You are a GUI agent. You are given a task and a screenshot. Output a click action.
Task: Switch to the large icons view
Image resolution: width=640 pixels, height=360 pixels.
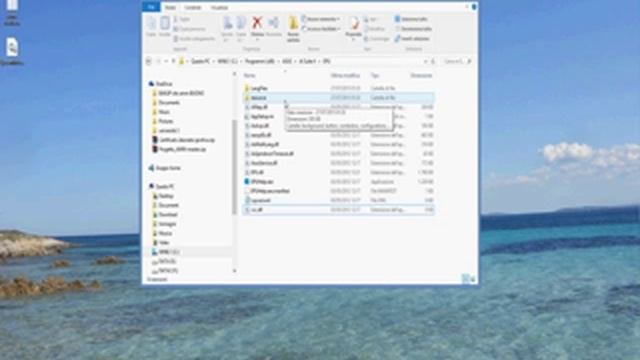(x=473, y=279)
